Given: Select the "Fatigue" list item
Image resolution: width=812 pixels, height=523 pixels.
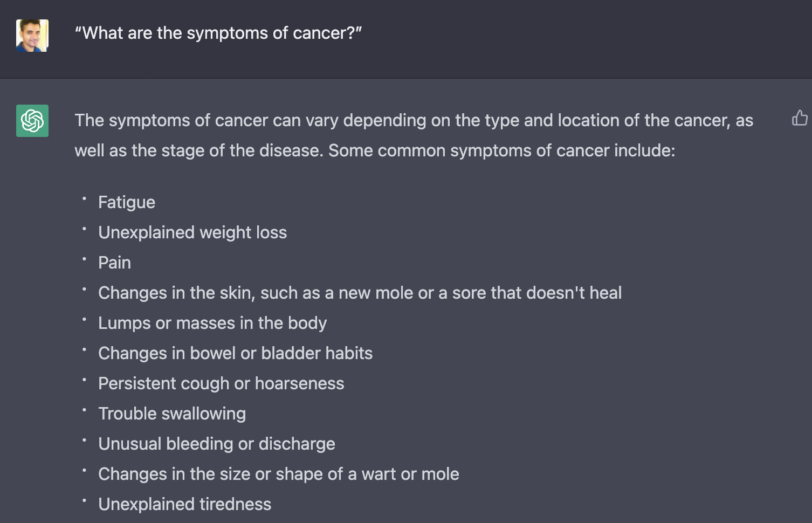Looking at the screenshot, I should click(x=127, y=202).
